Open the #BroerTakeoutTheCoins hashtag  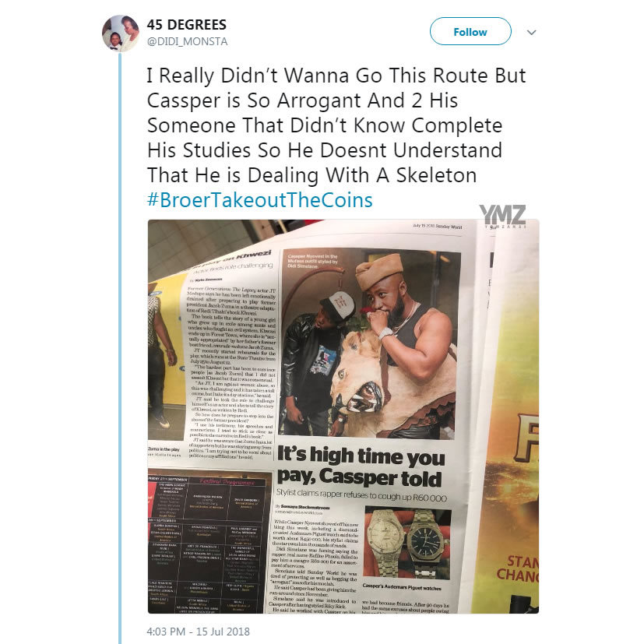[259, 200]
